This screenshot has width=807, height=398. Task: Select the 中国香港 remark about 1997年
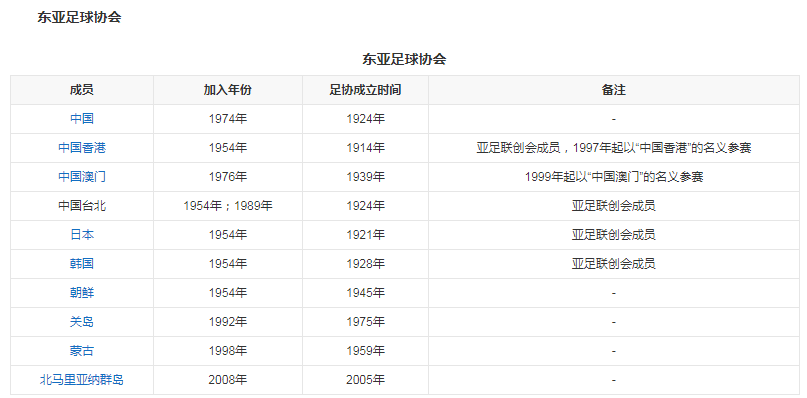click(x=613, y=148)
